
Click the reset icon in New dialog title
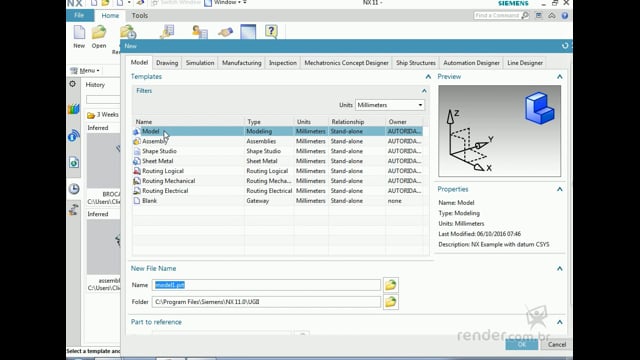click(x=565, y=46)
